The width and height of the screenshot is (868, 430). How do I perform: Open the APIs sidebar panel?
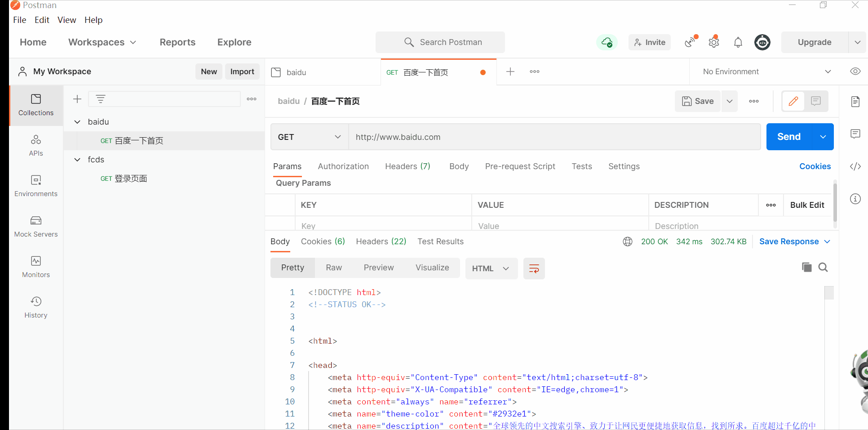click(x=36, y=146)
